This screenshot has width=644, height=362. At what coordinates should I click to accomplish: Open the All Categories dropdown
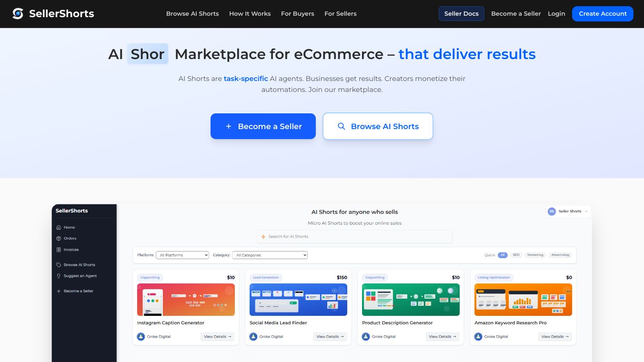270,255
